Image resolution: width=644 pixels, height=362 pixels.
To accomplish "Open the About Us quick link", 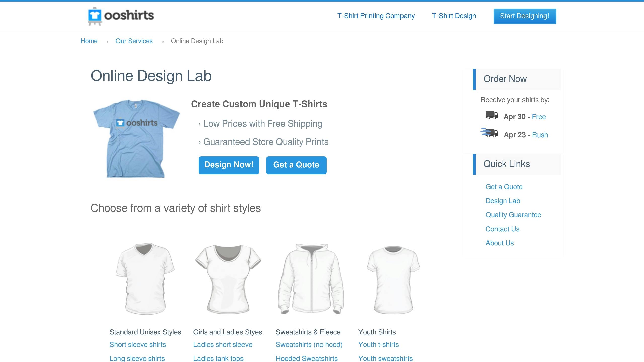I will point(500,243).
